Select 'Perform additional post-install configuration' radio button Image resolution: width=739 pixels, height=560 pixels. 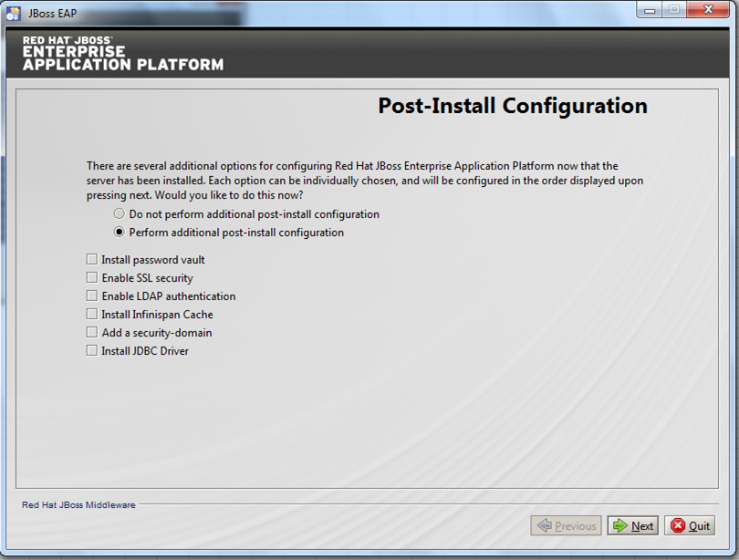click(x=120, y=233)
